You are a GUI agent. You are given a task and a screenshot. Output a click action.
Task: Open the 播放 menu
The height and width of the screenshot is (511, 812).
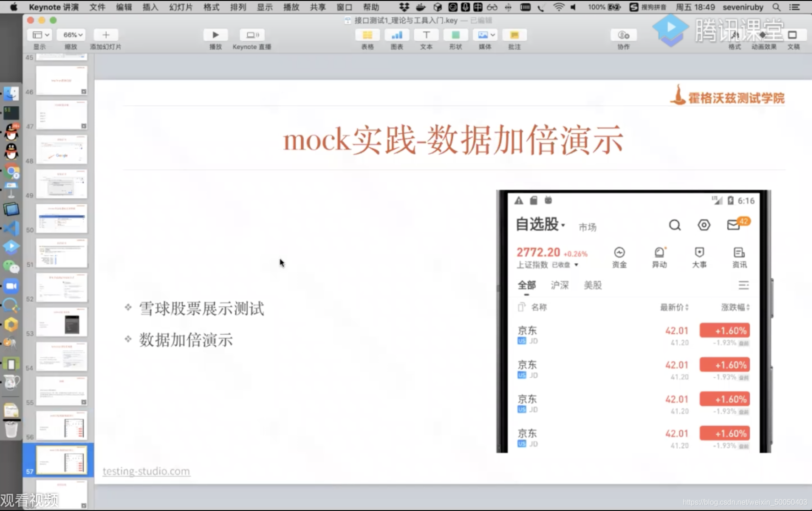click(291, 7)
